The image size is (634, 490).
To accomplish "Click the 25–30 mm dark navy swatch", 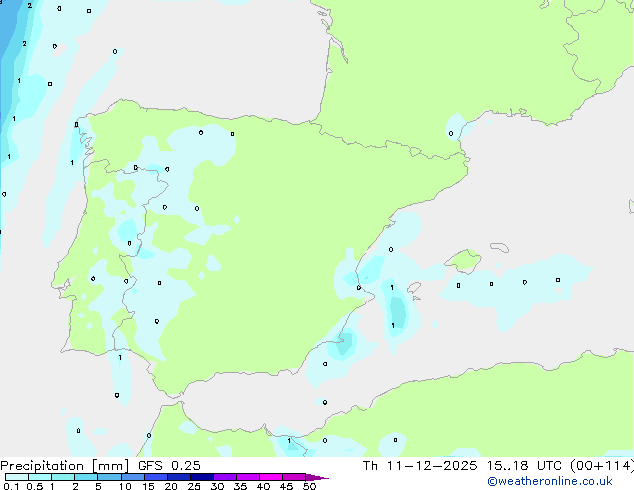I will [x=201, y=477].
